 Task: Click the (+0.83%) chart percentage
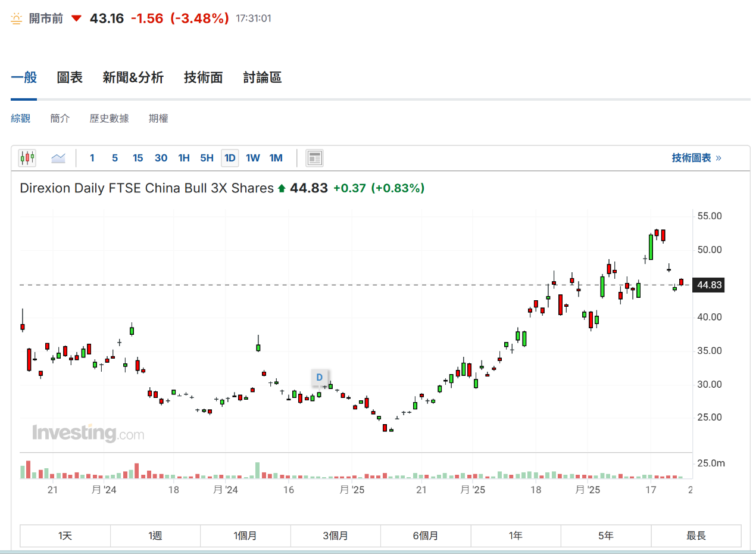[398, 188]
